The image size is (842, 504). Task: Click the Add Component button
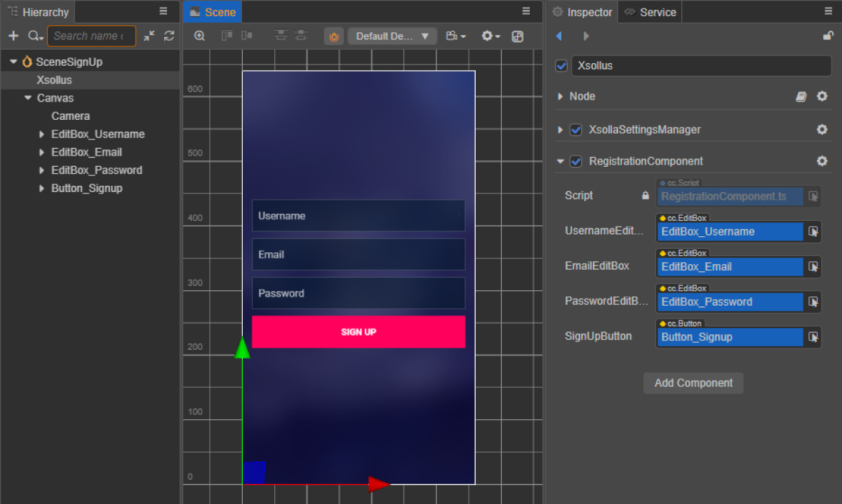(693, 383)
